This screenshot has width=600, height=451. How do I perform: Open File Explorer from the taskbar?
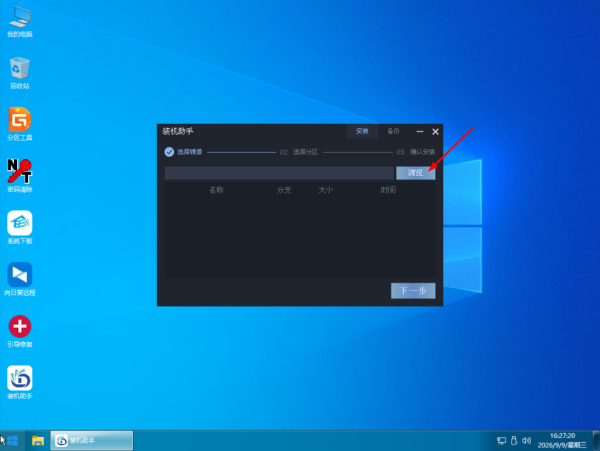[38, 441]
